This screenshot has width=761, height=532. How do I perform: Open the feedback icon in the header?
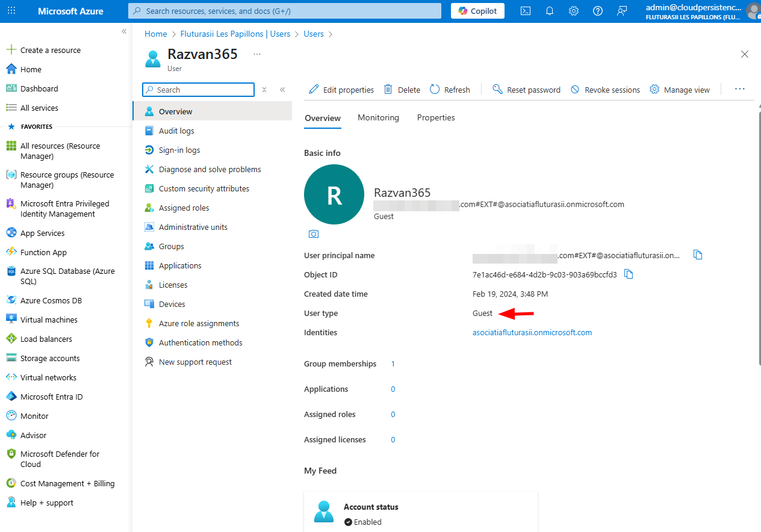click(622, 11)
